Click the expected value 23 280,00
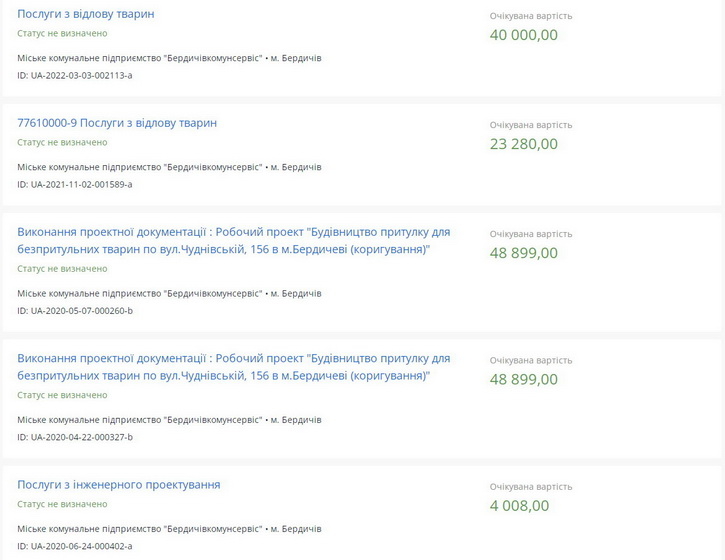The width and height of the screenshot is (725, 560). (x=524, y=144)
